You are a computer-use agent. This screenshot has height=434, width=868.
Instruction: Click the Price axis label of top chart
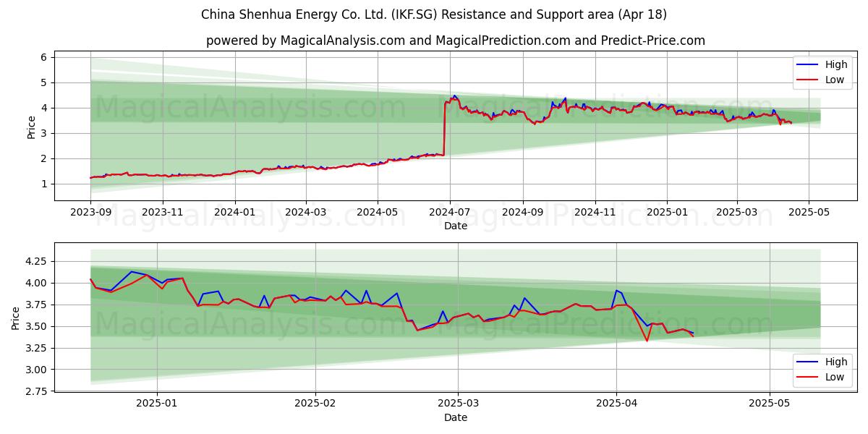click(x=31, y=127)
